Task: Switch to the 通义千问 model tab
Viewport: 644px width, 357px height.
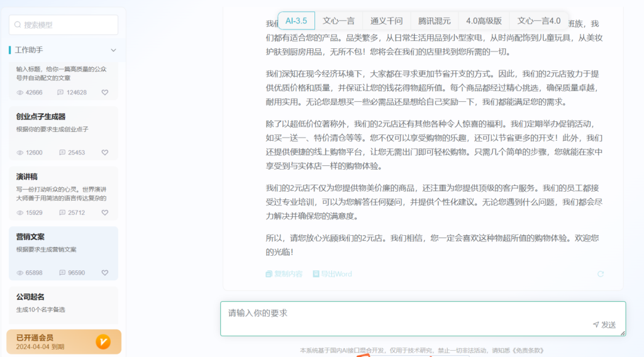Action: (387, 21)
